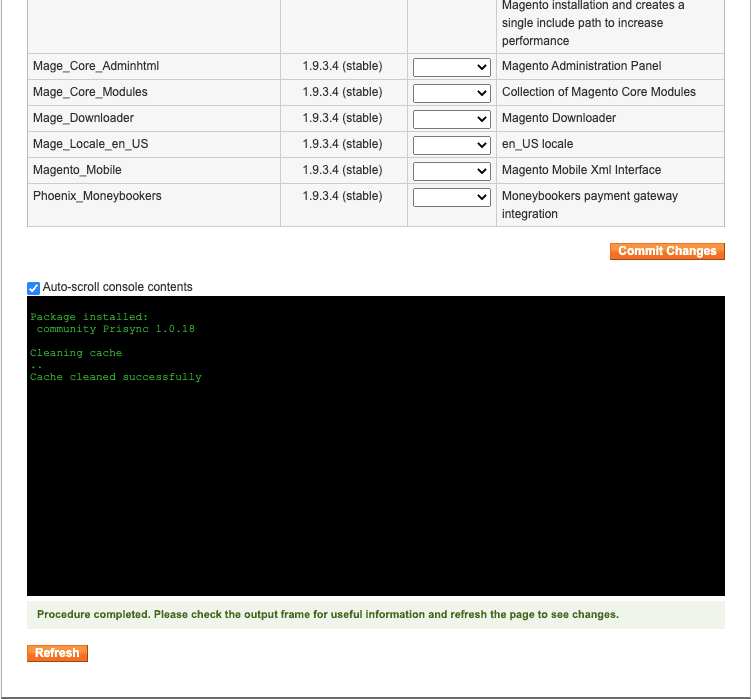751x699 pixels.
Task: Click the 'Cache cleaned successfully' console line
Action: 116,377
